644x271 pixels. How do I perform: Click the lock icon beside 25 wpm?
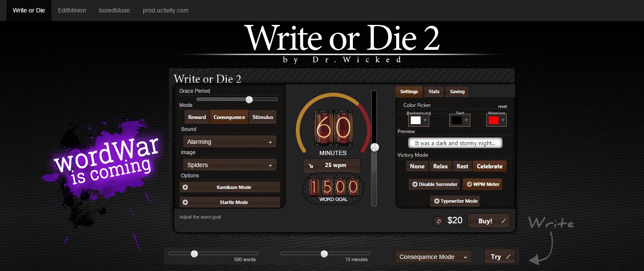click(x=311, y=166)
